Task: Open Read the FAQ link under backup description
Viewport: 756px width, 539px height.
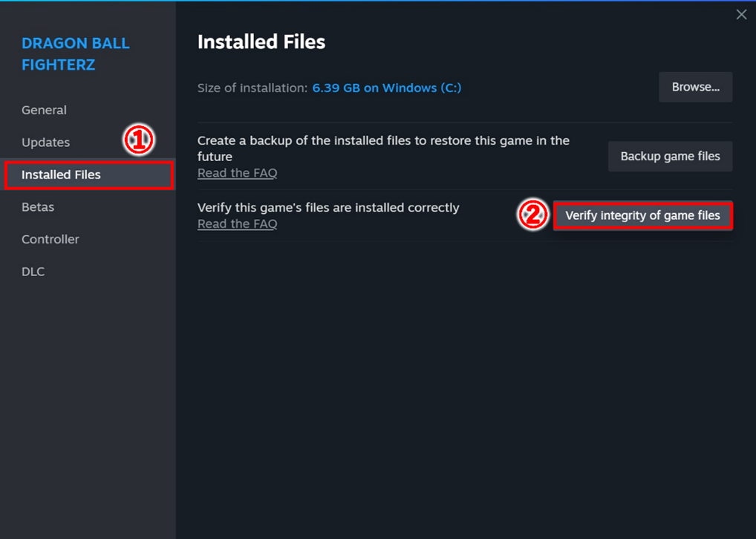Action: pyautogui.click(x=237, y=173)
